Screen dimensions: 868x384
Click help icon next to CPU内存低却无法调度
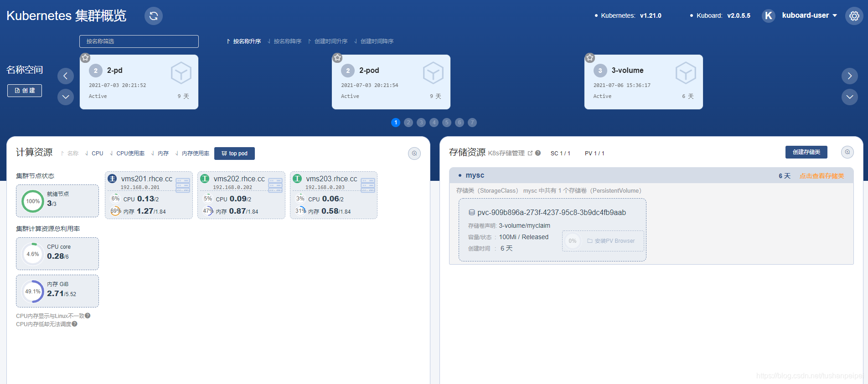tap(74, 324)
